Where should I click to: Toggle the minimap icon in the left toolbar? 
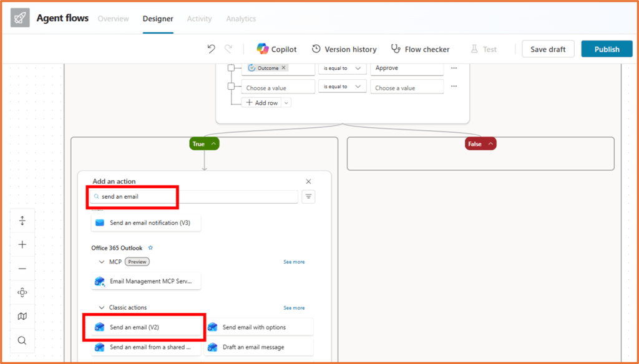click(x=22, y=317)
